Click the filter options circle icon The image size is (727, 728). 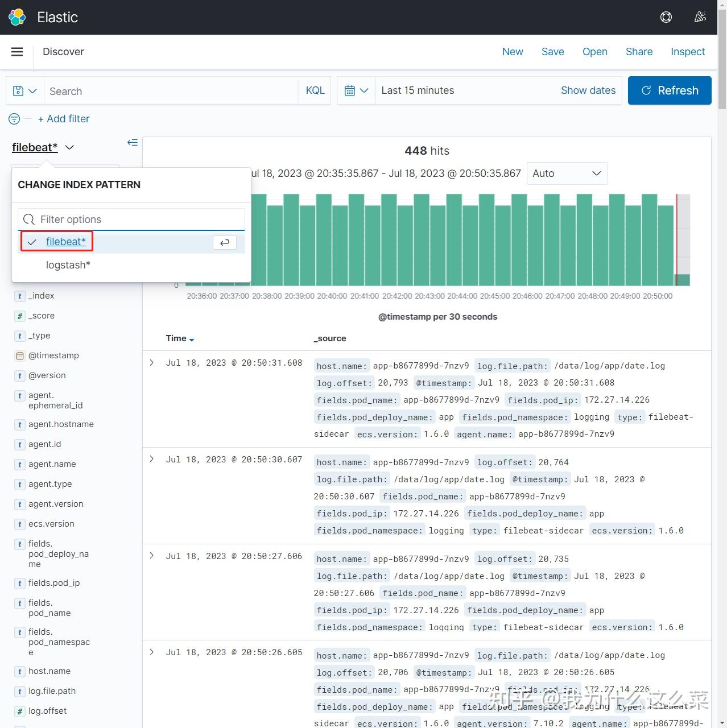pyautogui.click(x=14, y=119)
